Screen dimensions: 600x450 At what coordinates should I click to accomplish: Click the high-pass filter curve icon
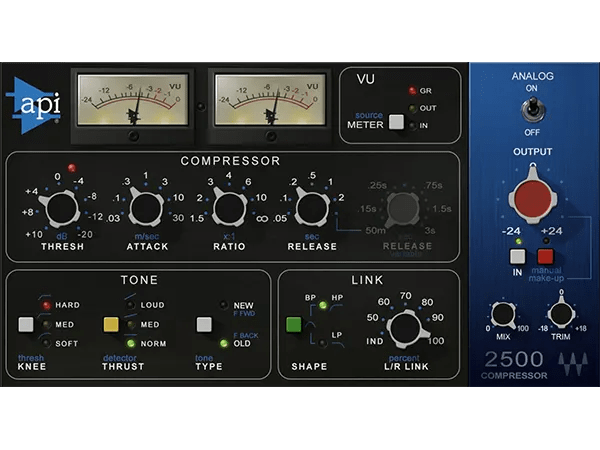tap(336, 307)
